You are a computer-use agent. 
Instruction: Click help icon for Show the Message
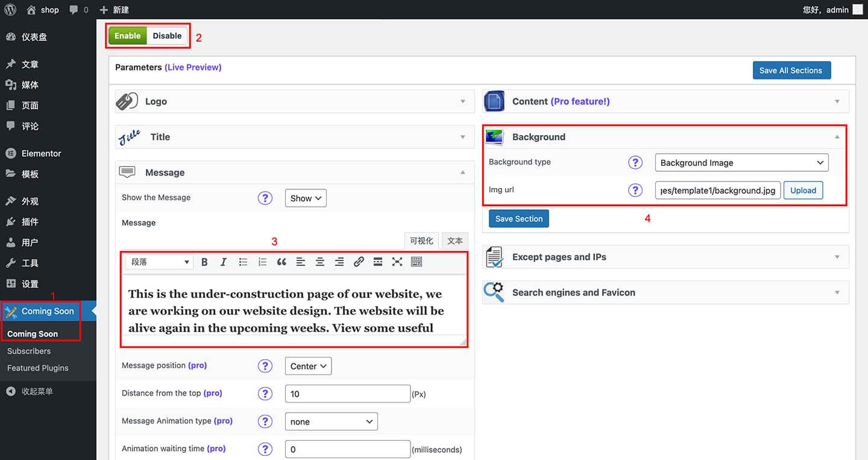[265, 198]
